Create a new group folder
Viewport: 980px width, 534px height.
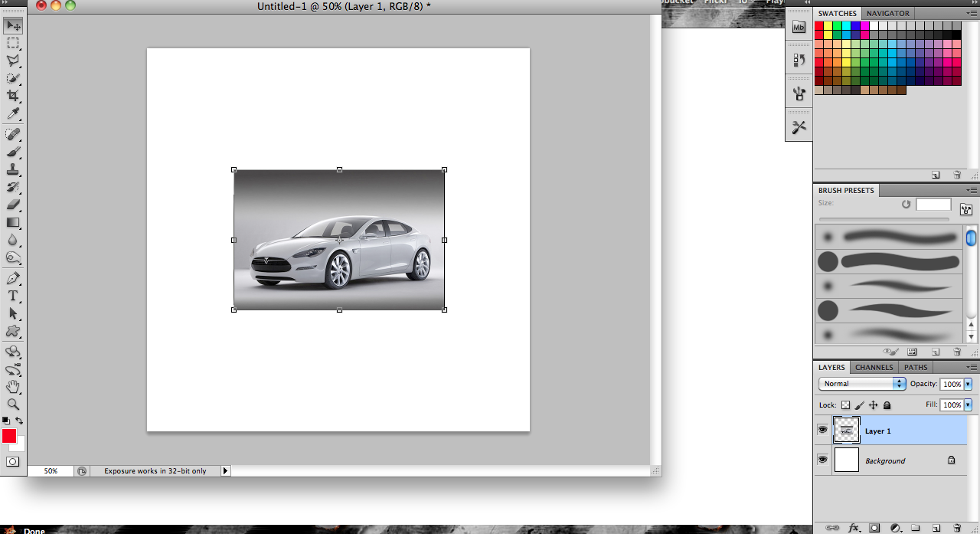pyautogui.click(x=914, y=528)
